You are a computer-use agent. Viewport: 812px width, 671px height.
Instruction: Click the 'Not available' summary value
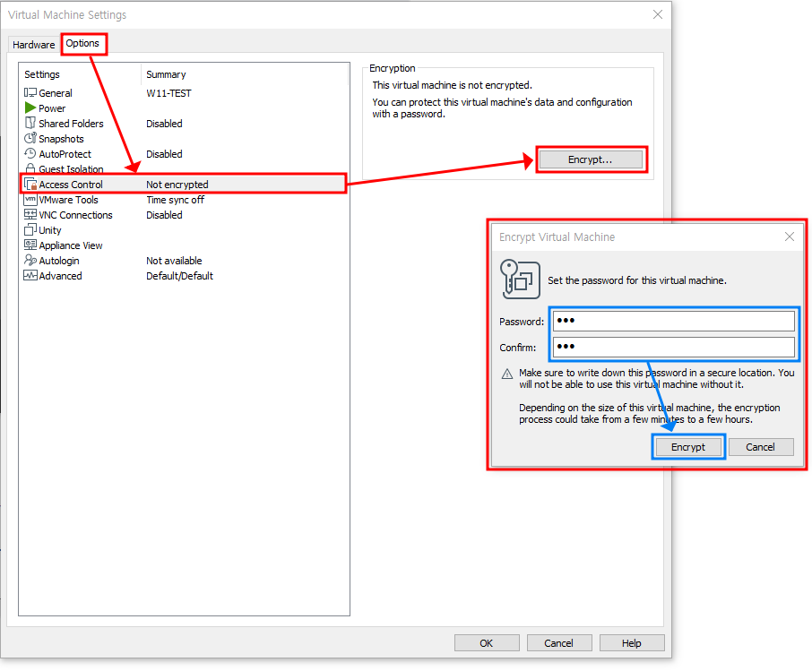pos(174,261)
